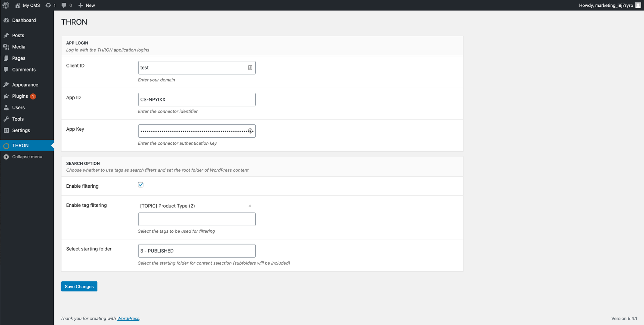The height and width of the screenshot is (325, 644).
Task: Click the autofill icon in Client ID field
Action: (x=250, y=67)
